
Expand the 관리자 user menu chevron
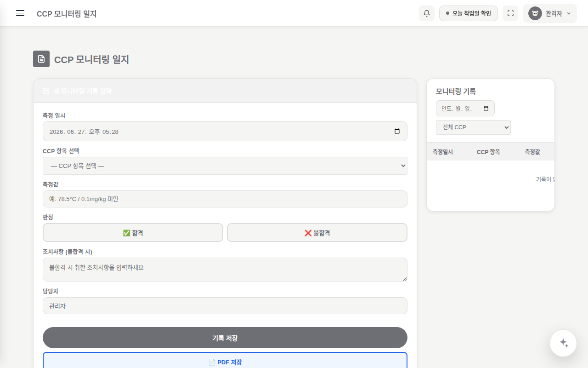pos(569,13)
